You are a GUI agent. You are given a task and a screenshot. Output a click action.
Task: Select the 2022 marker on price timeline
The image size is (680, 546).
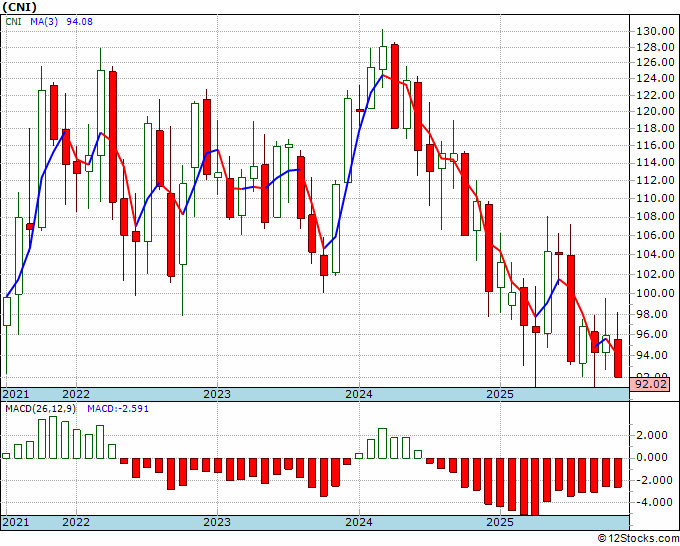[x=76, y=394]
